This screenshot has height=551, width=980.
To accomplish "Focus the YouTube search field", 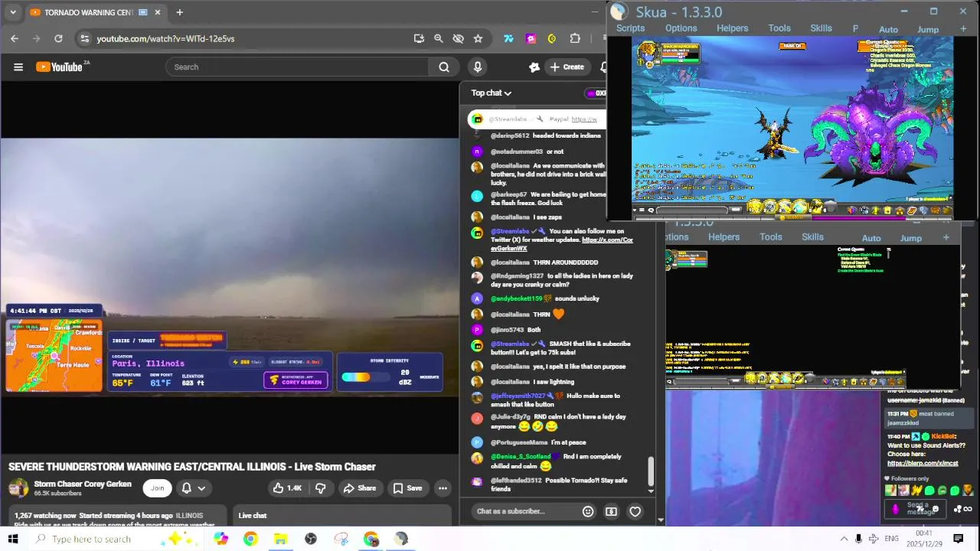I will (x=299, y=67).
